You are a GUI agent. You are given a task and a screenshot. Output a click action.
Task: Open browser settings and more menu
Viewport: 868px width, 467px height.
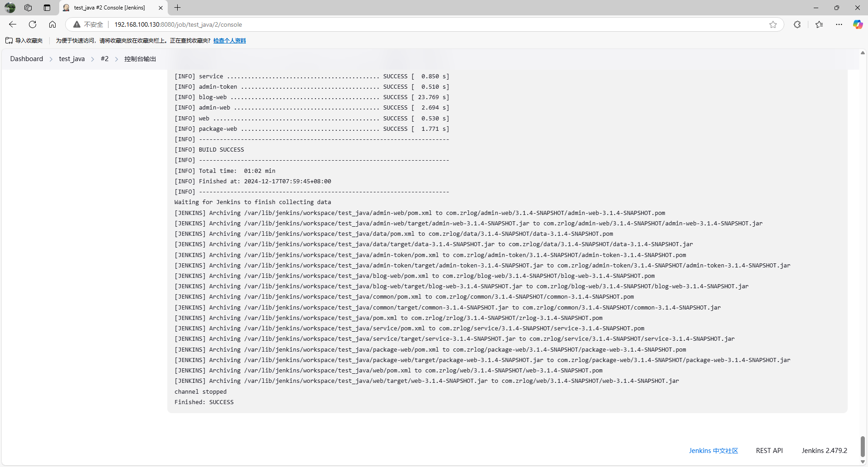point(839,24)
